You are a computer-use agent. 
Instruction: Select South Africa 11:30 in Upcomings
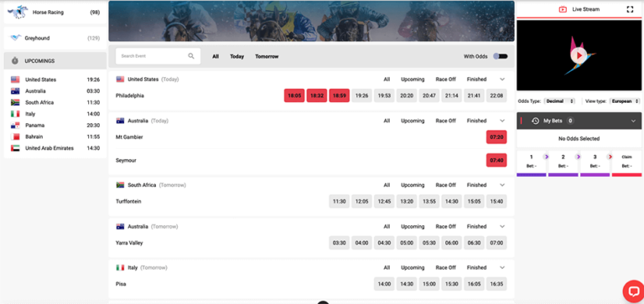tap(55, 102)
